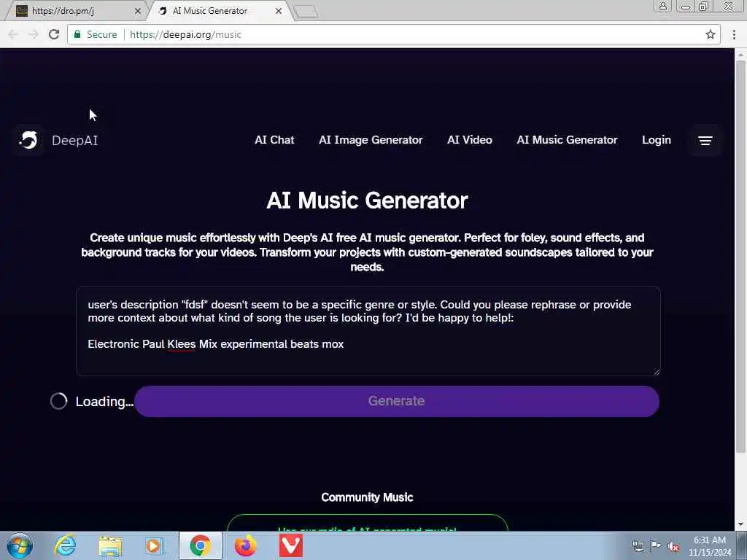This screenshot has height=560, width=747.
Task: Click the muted volume tray icon
Action: (x=673, y=546)
